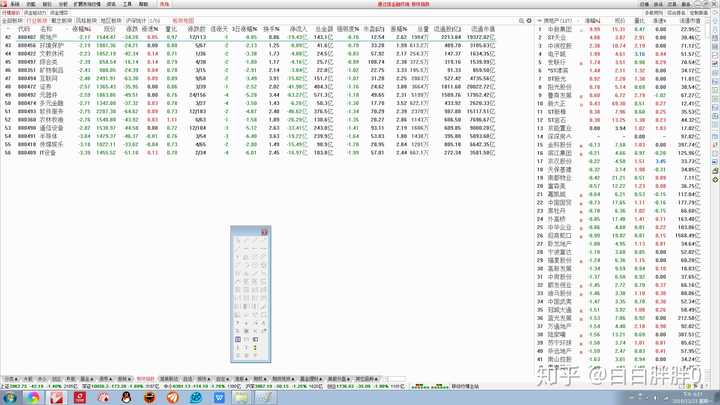The width and height of the screenshot is (720, 405).
Task: Open 报价 menu
Action: click(47, 4)
